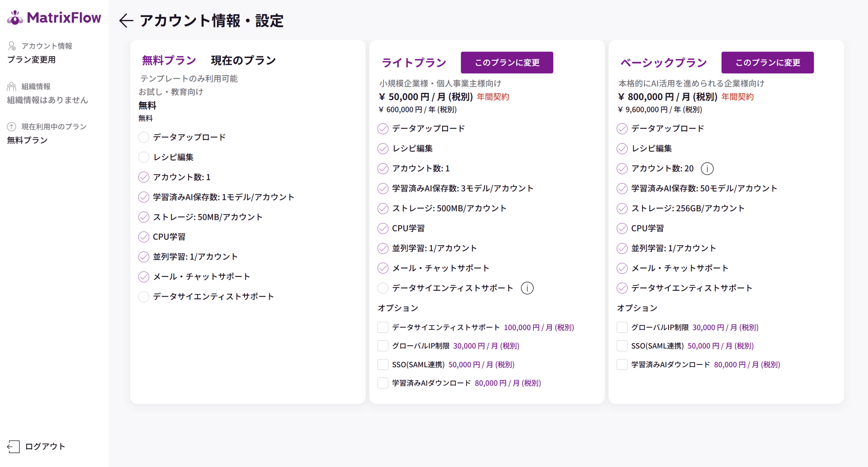Open アカウント情報 in the sidebar
Screen dimensions: 868x467
pyautogui.click(x=47, y=46)
